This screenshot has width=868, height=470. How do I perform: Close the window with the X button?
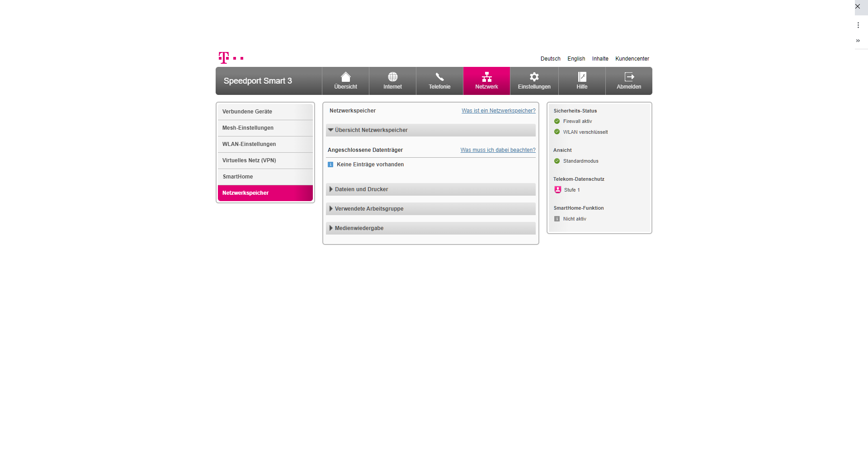click(858, 6)
